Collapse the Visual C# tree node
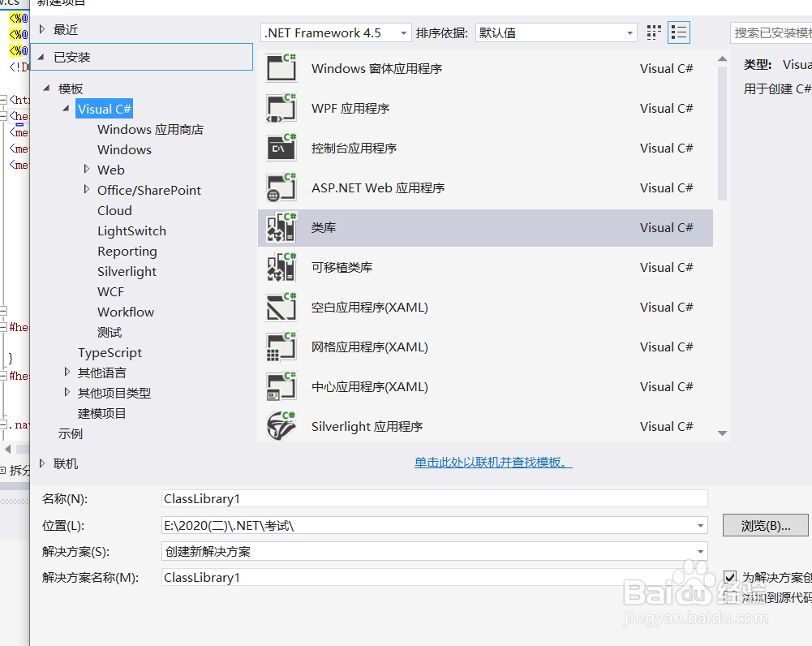 click(x=66, y=108)
